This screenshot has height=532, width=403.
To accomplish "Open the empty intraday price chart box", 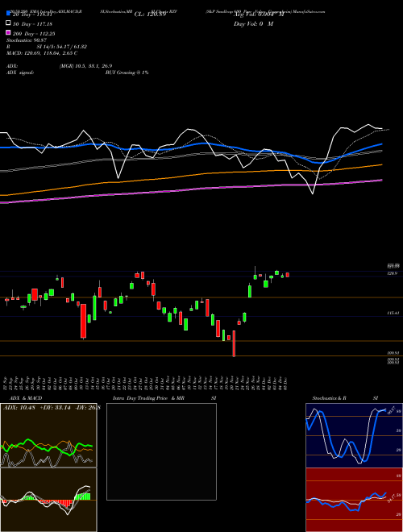I will pos(161,451).
